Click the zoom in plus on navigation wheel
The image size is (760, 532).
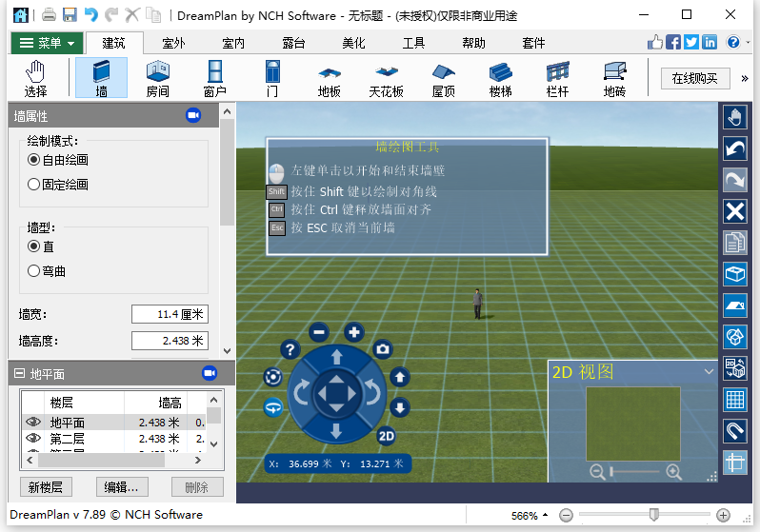(354, 332)
